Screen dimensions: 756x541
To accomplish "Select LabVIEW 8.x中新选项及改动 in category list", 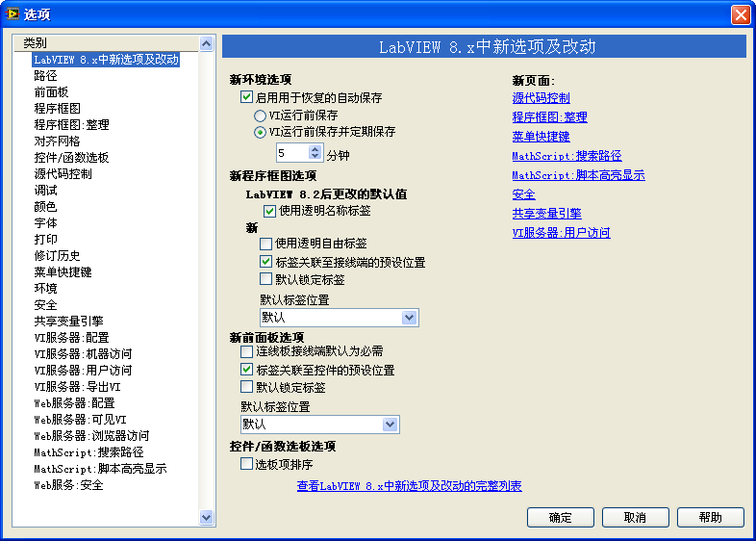I will click(x=106, y=60).
